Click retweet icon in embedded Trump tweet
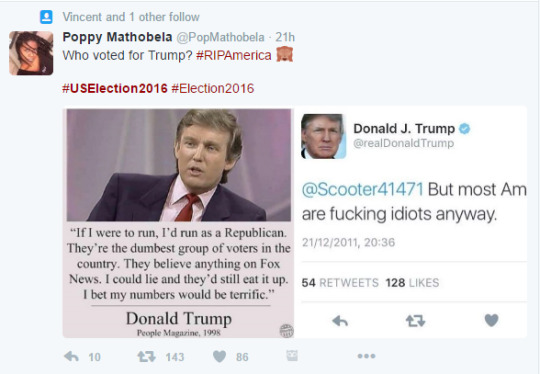The height and width of the screenshot is (374, 540). click(x=415, y=321)
